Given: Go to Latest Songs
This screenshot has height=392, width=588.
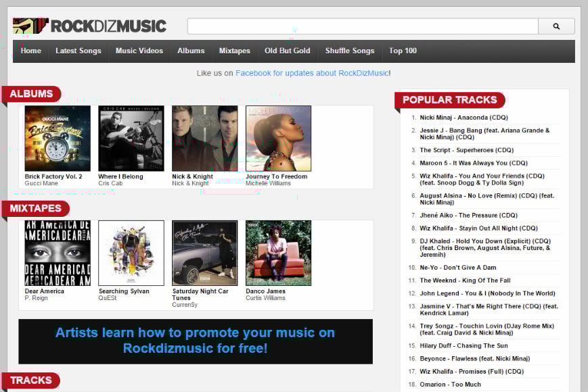Looking at the screenshot, I should pyautogui.click(x=78, y=51).
